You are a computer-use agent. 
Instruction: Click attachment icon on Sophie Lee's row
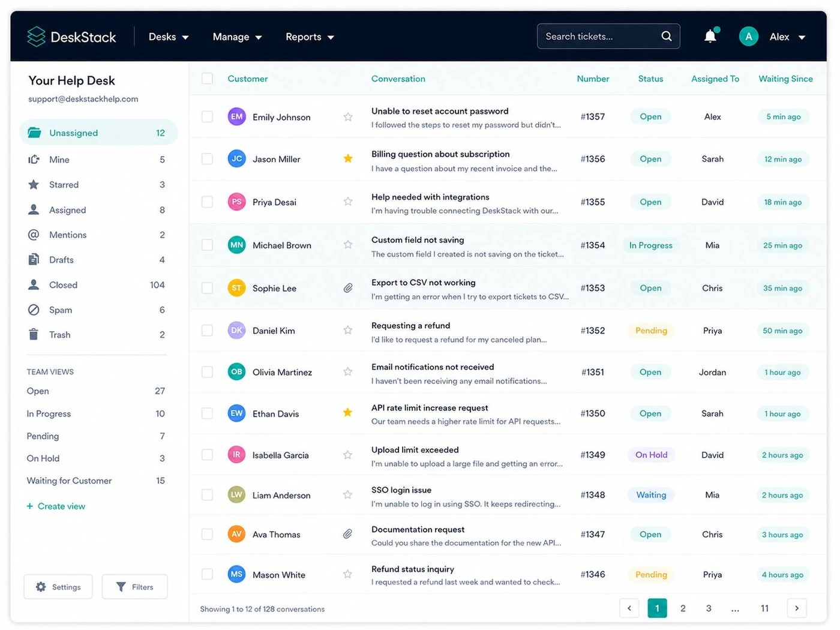[x=348, y=288]
